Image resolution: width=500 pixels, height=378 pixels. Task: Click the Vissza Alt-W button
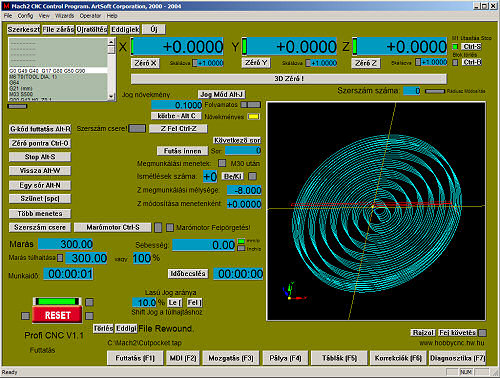(x=40, y=171)
